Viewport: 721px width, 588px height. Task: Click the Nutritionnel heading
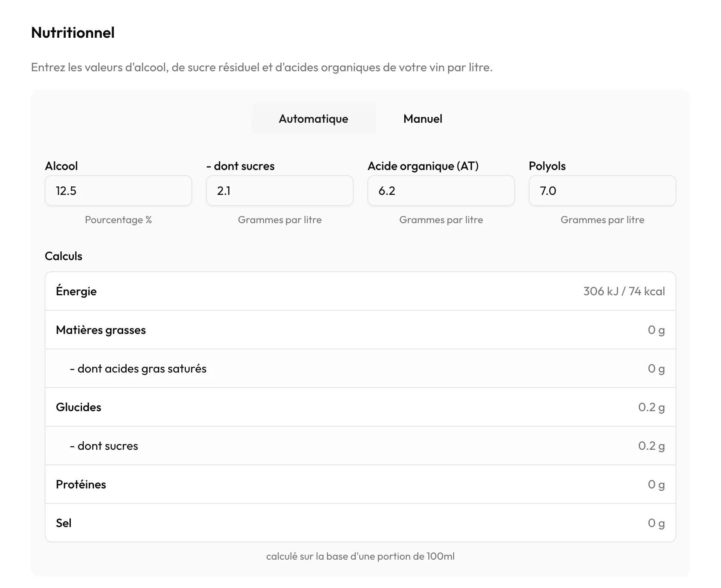click(x=73, y=33)
